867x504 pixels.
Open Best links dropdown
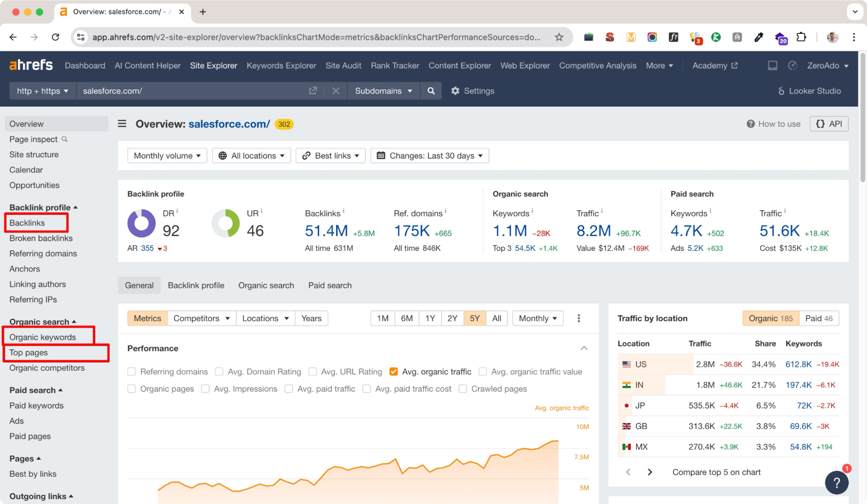coord(330,156)
